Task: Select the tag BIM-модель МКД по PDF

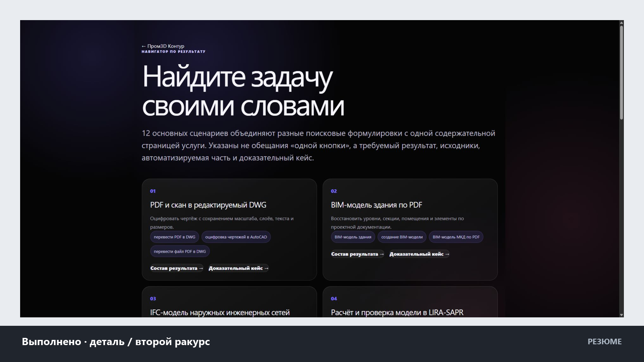Action: [x=456, y=237]
